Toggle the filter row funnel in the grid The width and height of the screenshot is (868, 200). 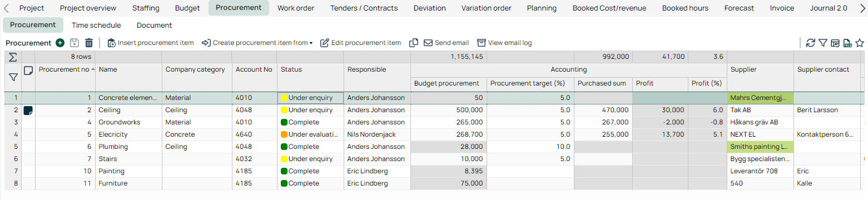click(x=12, y=77)
